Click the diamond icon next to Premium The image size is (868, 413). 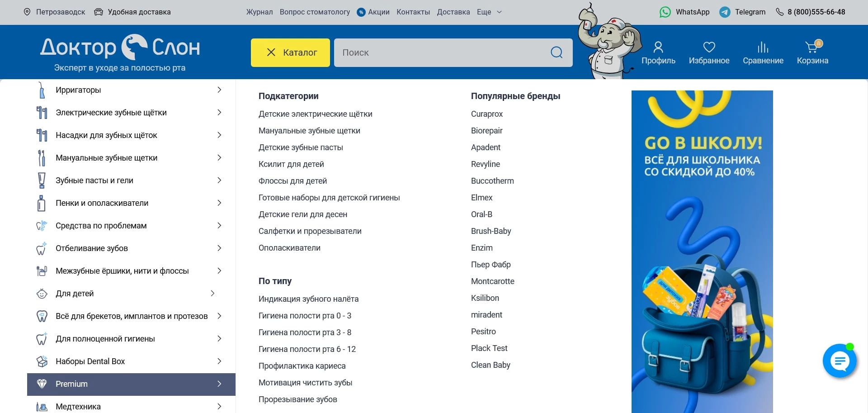(42, 384)
